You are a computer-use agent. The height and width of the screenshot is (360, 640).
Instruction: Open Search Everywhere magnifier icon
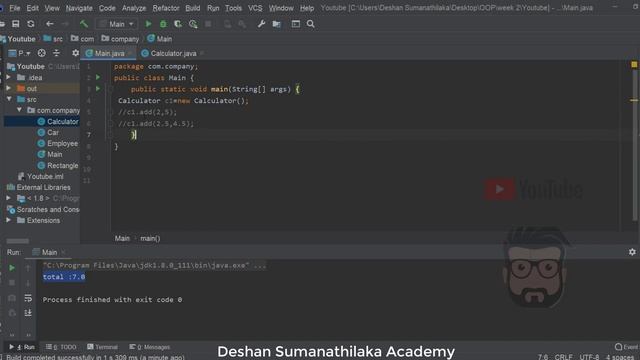[311, 24]
